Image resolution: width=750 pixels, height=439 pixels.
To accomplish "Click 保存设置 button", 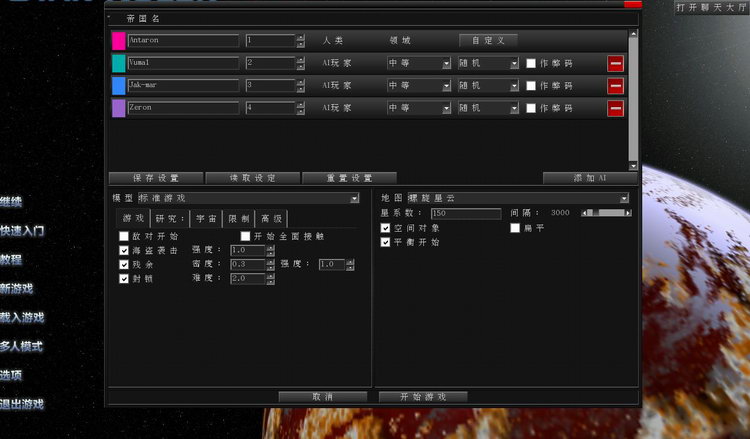I will coord(156,178).
